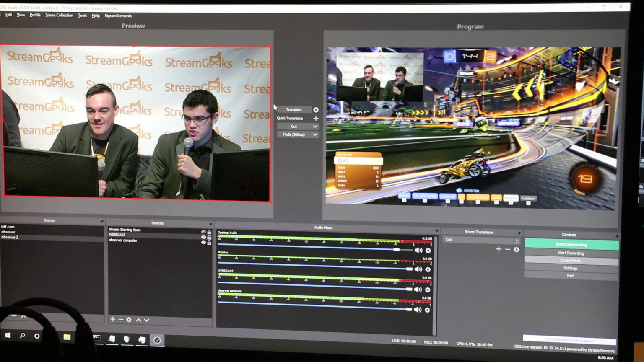Move selected source up
The image size is (644, 362).
[x=138, y=320]
